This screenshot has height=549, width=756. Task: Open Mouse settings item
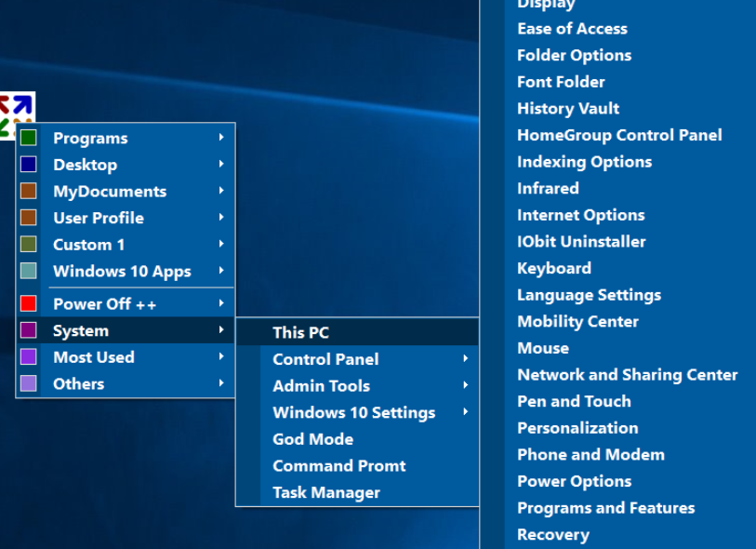point(543,348)
